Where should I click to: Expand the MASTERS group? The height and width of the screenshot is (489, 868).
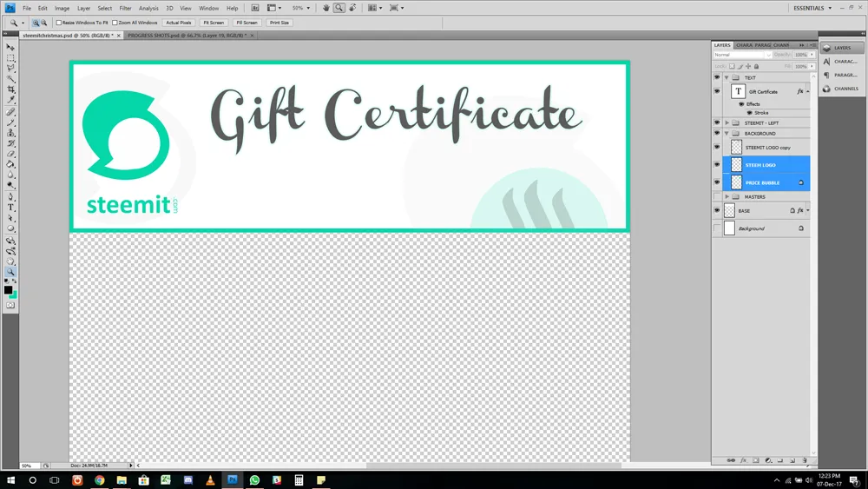click(727, 196)
